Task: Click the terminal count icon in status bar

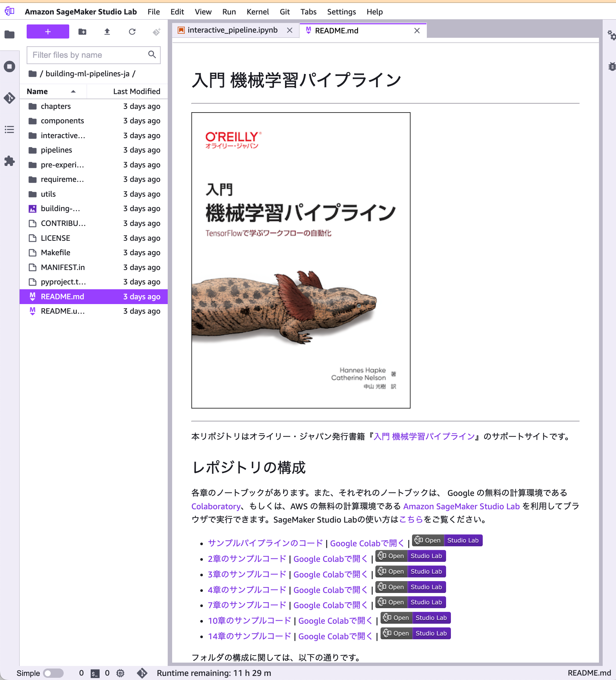Action: [x=95, y=673]
